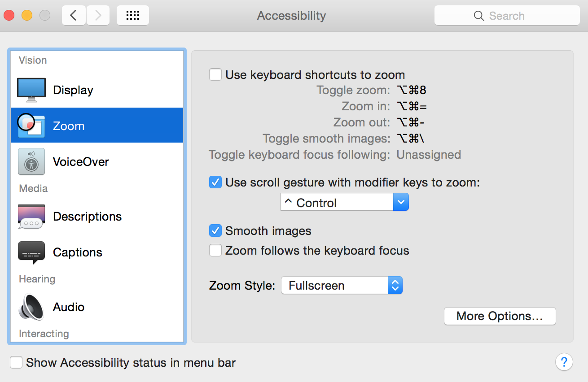Go back with the left arrow
This screenshot has width=588, height=382.
point(74,16)
